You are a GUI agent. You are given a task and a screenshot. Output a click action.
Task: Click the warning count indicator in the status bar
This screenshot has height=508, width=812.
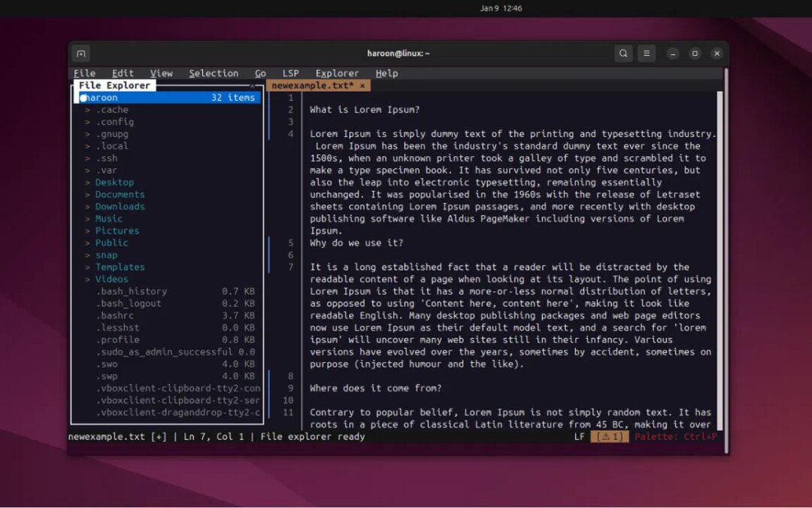(x=611, y=437)
